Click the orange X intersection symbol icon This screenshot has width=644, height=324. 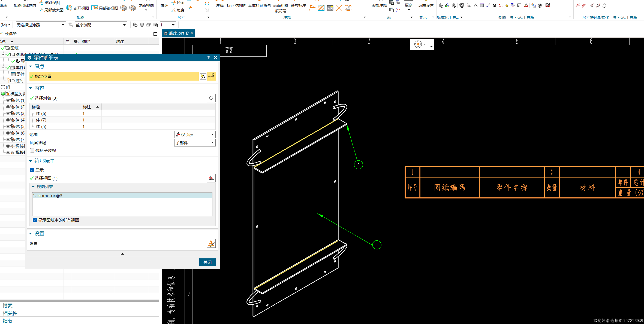(339, 8)
